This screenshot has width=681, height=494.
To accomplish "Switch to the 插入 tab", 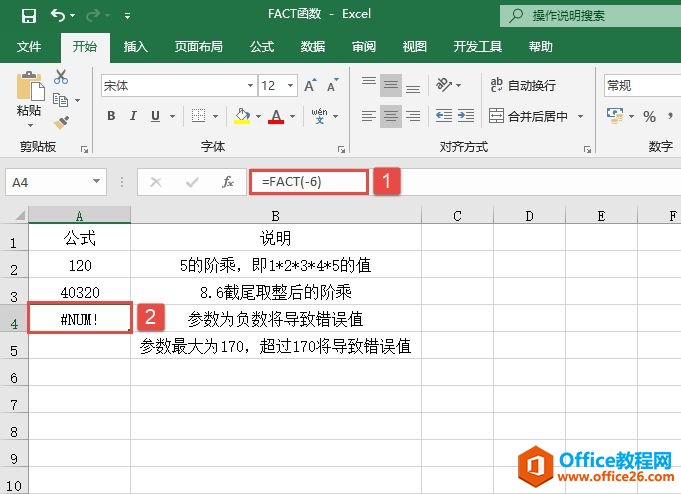I will [x=136, y=46].
